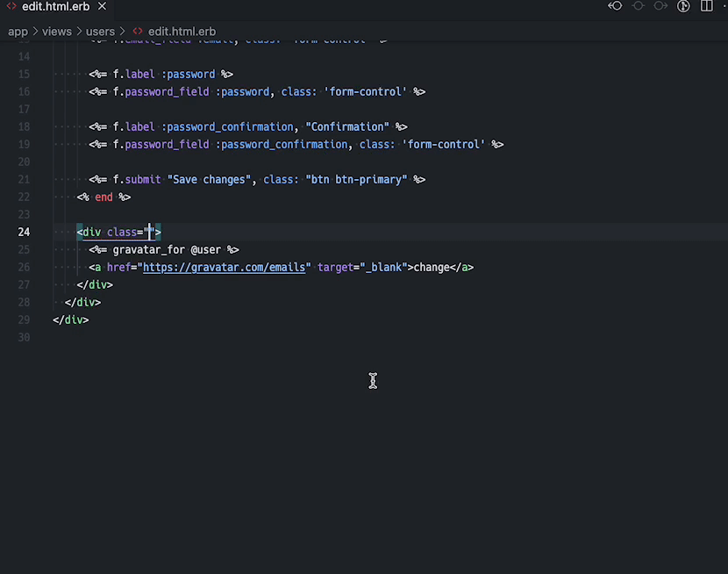This screenshot has width=728, height=574.
Task: Click the ERB angle-bracket icon on the tab
Action: (11, 6)
